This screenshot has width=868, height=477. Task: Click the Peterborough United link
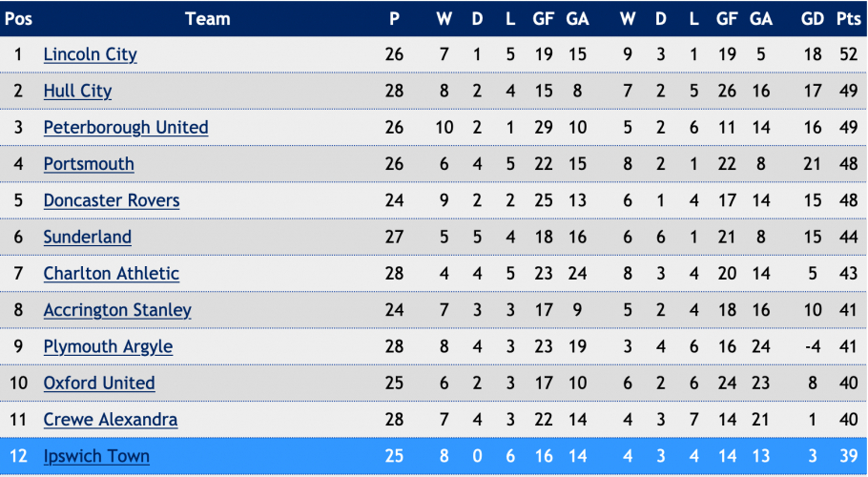[126, 127]
